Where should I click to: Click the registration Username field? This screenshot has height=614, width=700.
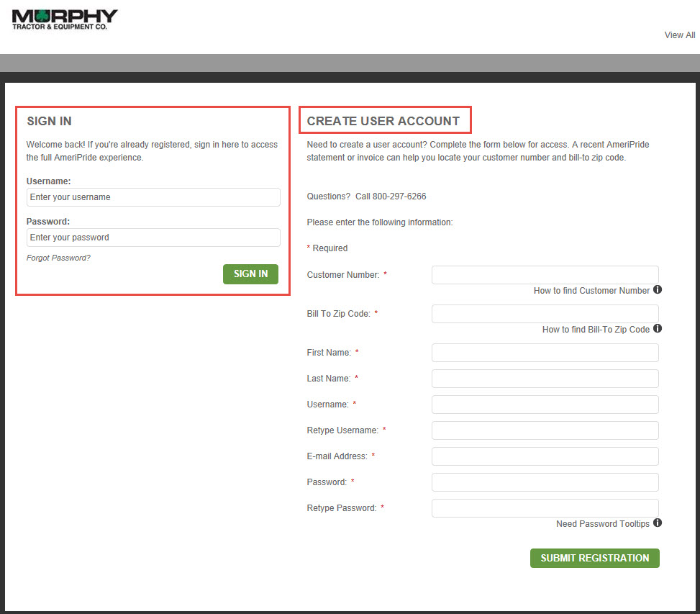coord(545,405)
